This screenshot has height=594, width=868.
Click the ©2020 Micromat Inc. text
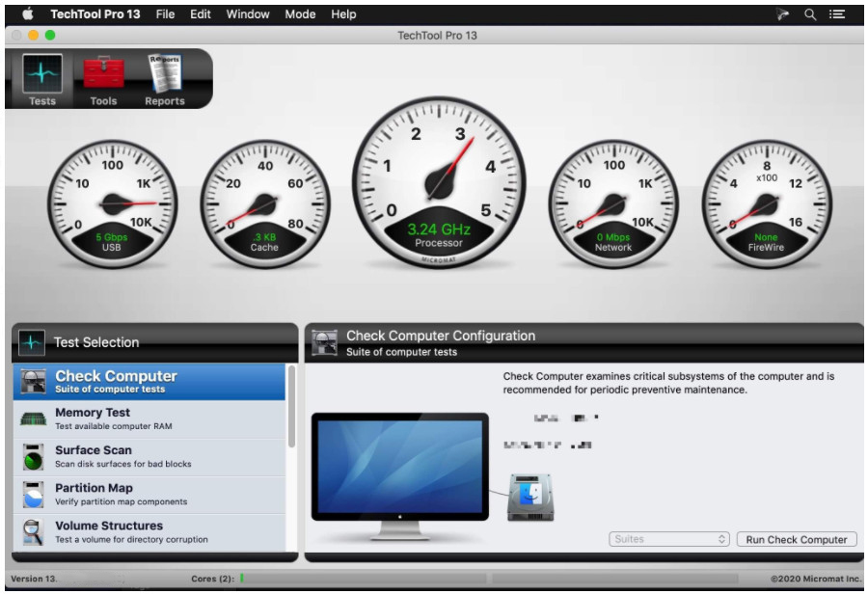815,579
